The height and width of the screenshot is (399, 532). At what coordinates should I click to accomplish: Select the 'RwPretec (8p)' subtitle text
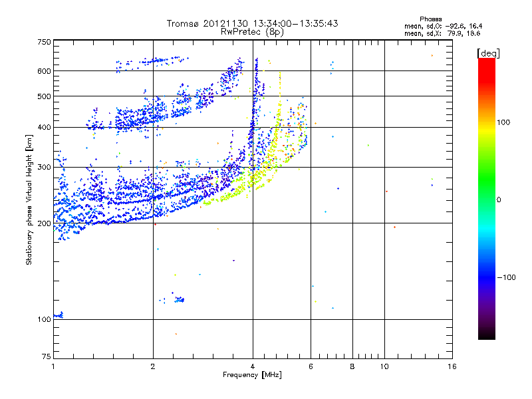(x=252, y=32)
